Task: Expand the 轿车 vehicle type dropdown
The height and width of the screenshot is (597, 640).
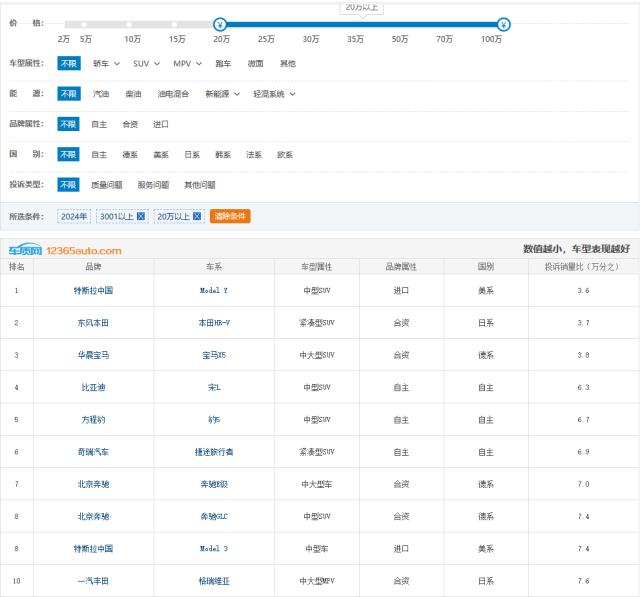Action: 106,63
